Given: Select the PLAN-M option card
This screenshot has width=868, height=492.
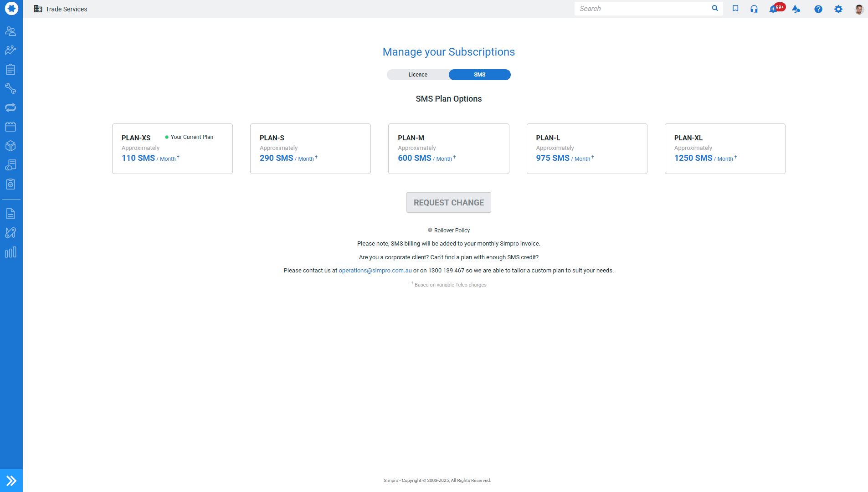Looking at the screenshot, I should point(448,149).
